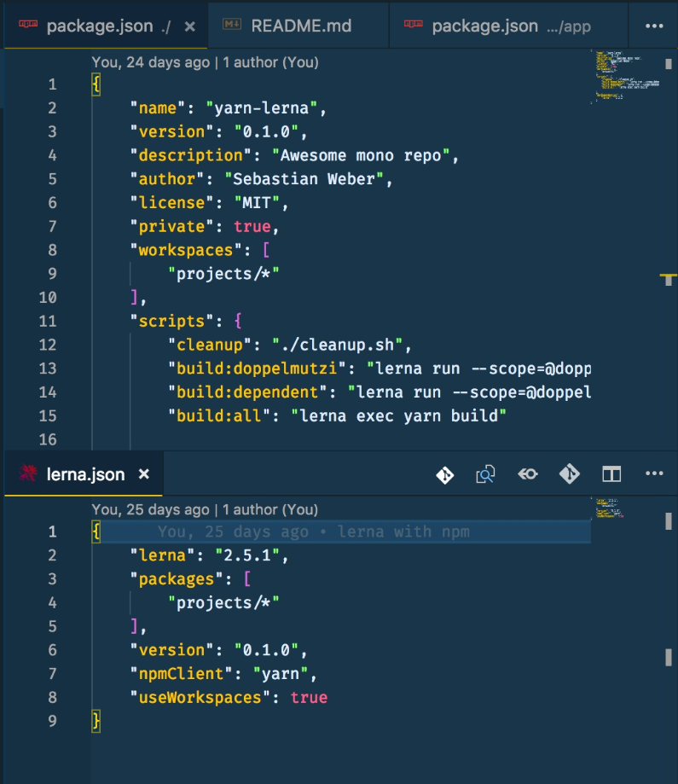The width and height of the screenshot is (678, 784).
Task: Click the npm icon on package.json ./ tab
Action: point(28,24)
